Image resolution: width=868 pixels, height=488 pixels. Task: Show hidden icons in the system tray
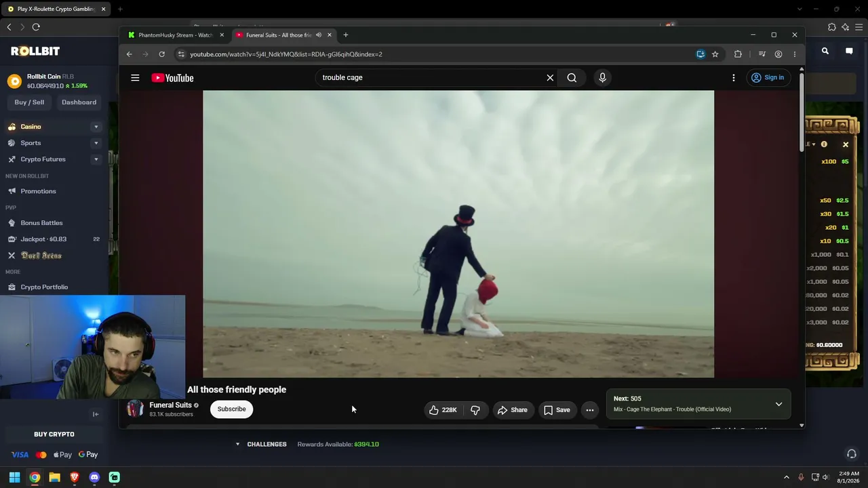(787, 477)
